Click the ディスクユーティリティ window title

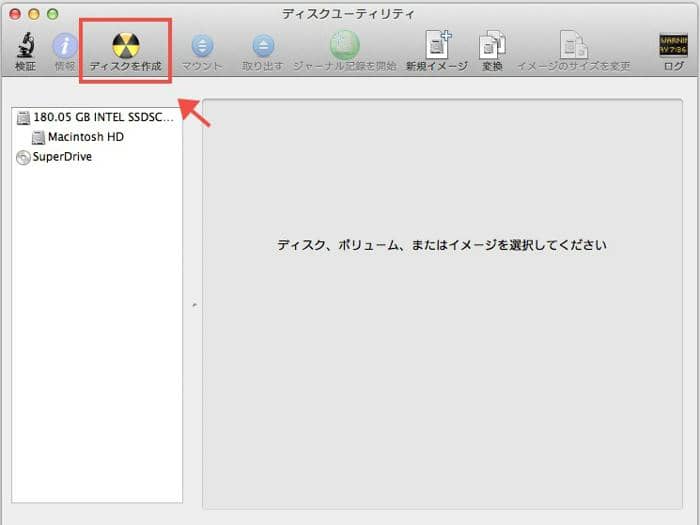pos(348,14)
